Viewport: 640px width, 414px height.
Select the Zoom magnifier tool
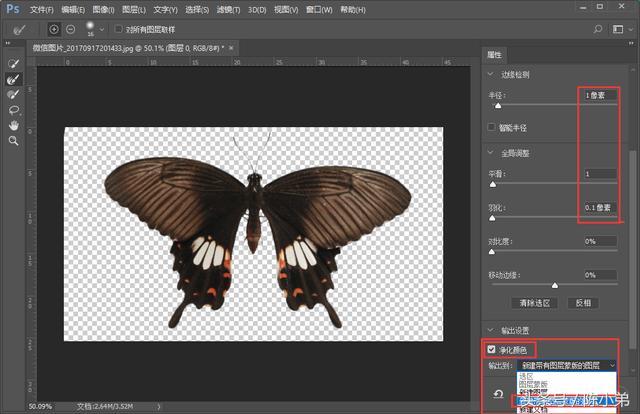pos(13,141)
